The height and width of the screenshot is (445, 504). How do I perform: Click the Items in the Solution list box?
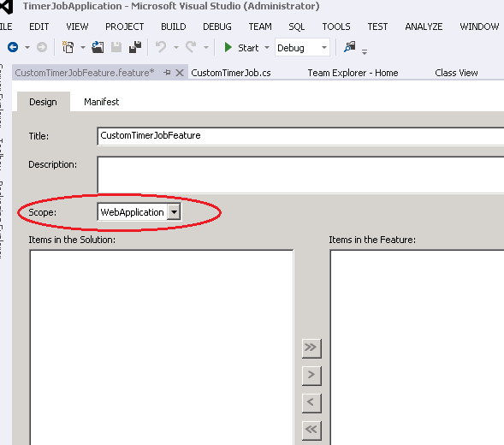[162, 347]
